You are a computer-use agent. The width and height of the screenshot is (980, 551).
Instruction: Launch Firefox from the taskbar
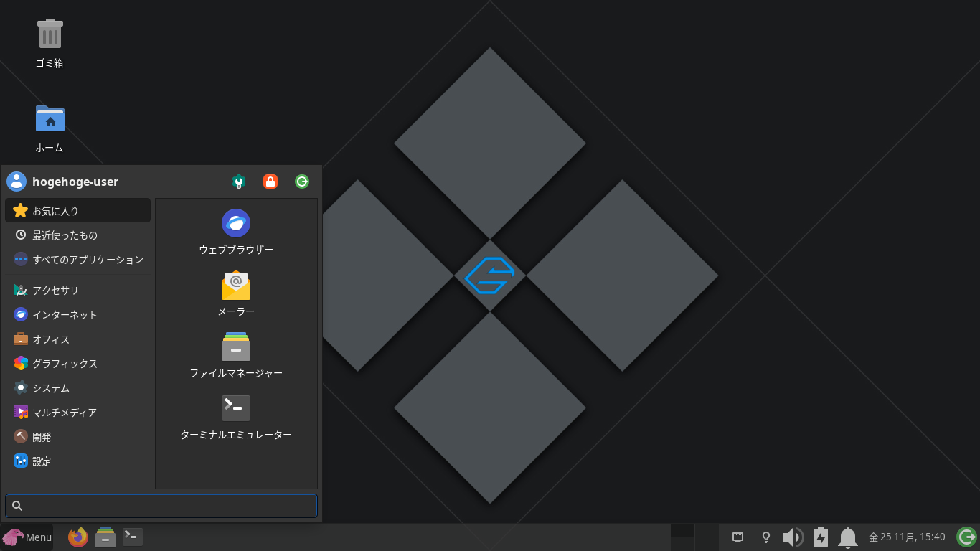point(78,537)
